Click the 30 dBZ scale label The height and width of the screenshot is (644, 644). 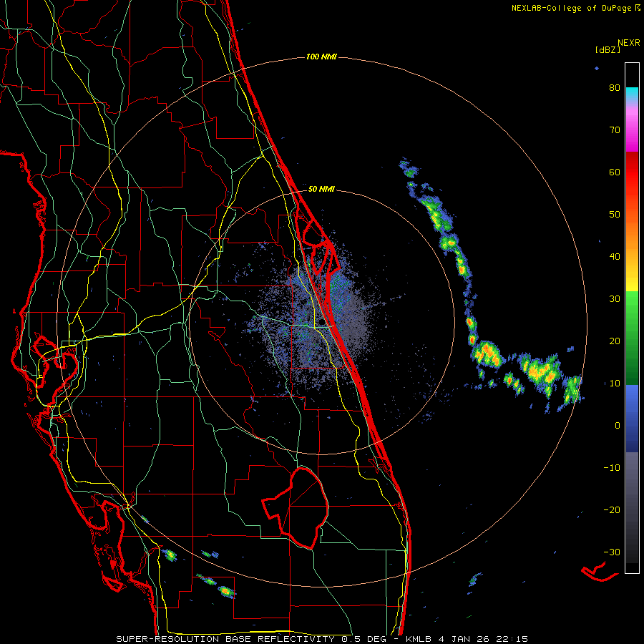[615, 299]
